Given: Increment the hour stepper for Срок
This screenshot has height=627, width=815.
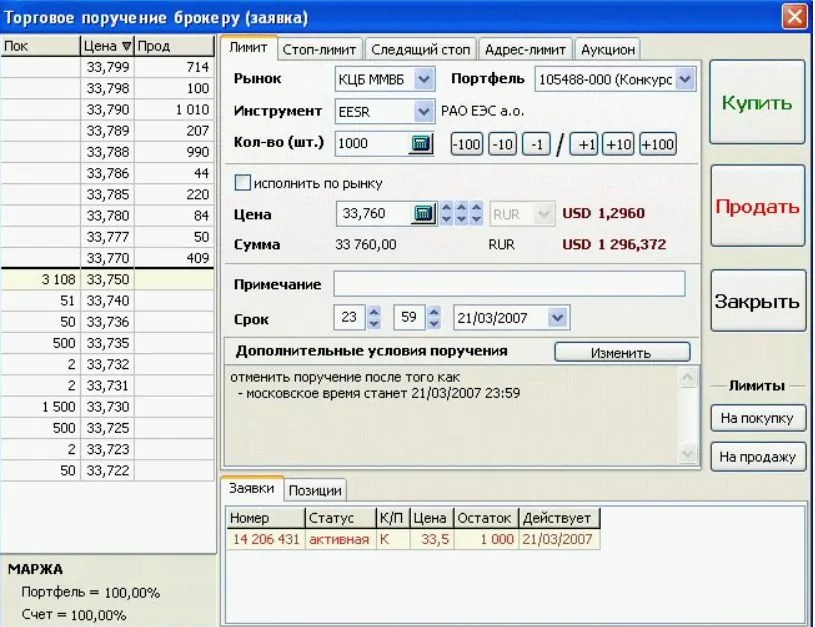Looking at the screenshot, I should [x=374, y=312].
